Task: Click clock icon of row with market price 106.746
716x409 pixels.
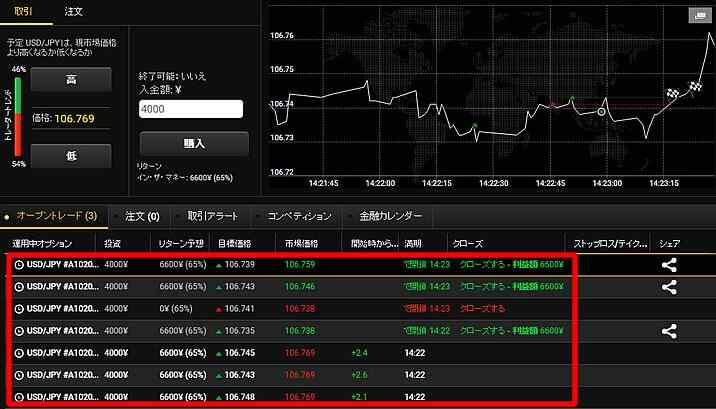Action: [x=19, y=287]
